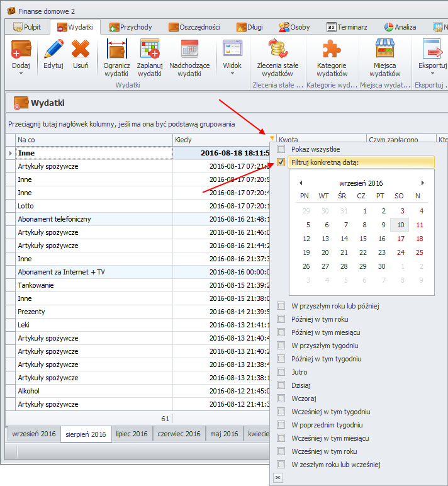Enable the Dzisiaj filter checkbox
The width and height of the screenshot is (448, 486).
coord(281,385)
